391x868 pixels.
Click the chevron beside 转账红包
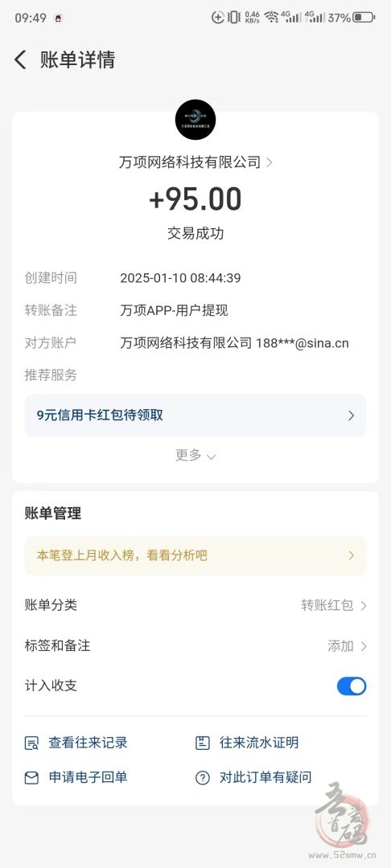coord(364,606)
